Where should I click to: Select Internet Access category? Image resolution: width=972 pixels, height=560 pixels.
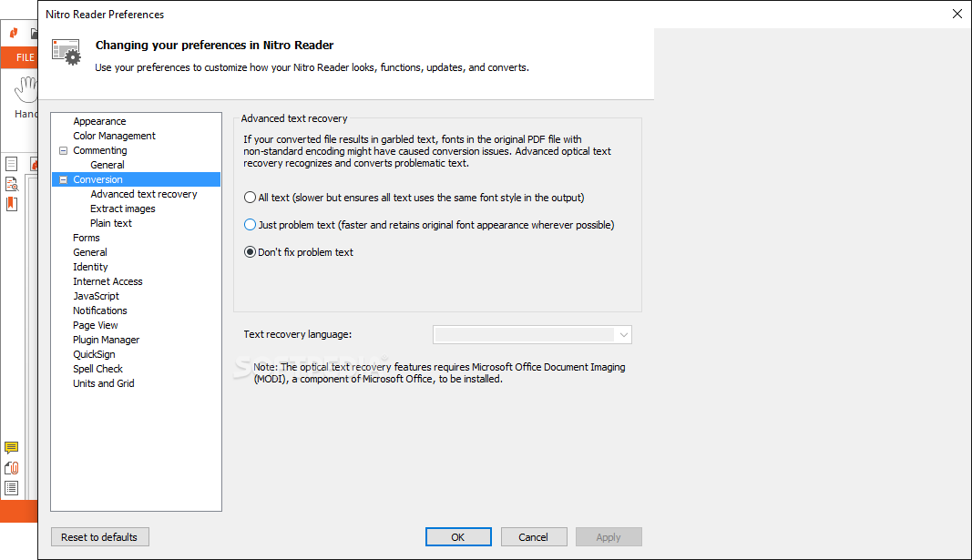(x=107, y=281)
